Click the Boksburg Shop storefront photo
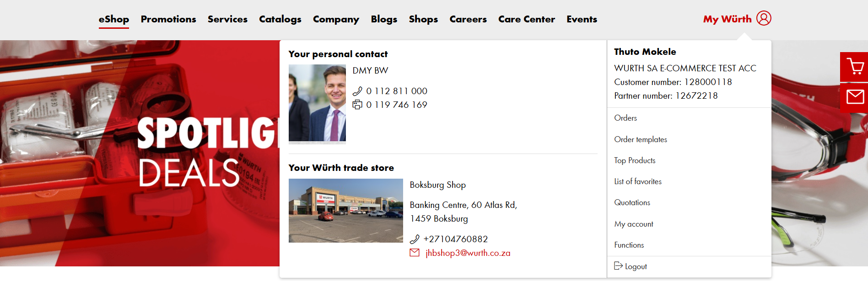Viewport: 868px width, 281px height. 346,211
